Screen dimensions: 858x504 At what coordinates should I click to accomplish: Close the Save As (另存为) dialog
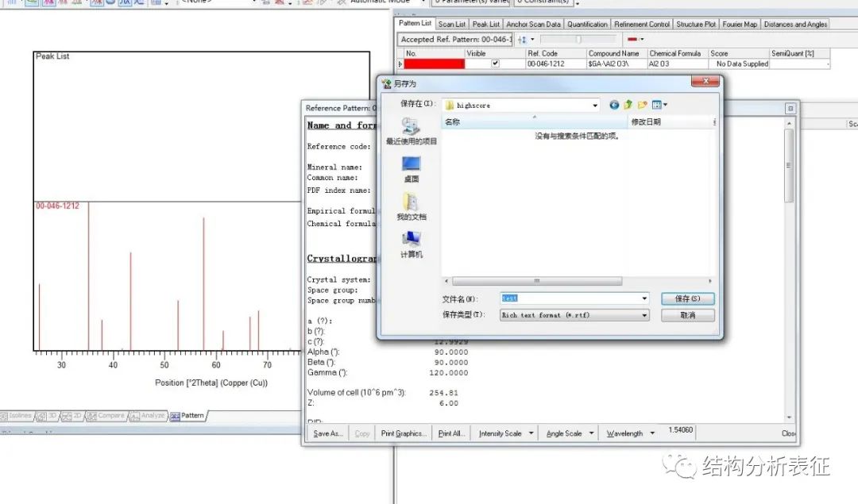(705, 81)
